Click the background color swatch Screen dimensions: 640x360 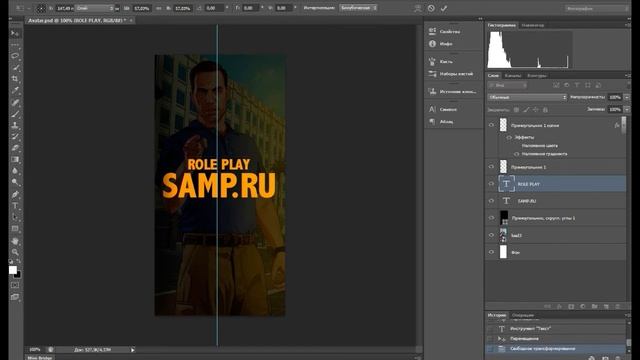[18, 274]
